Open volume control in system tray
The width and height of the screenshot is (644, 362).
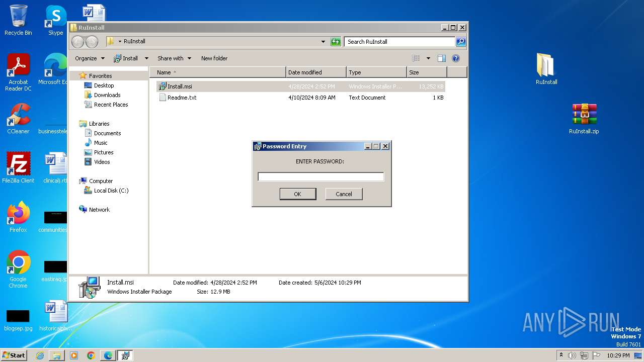coord(572,355)
